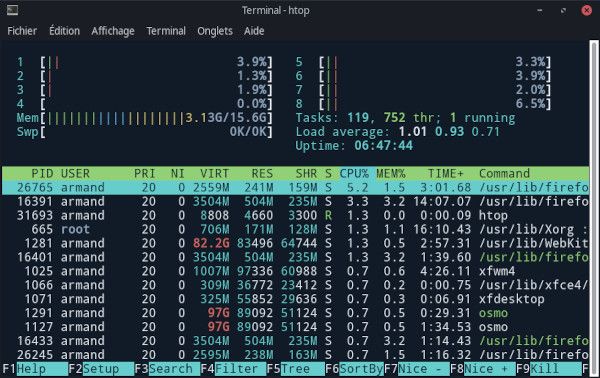
Task: Minimize the terminal window
Action: pyautogui.click(x=540, y=10)
